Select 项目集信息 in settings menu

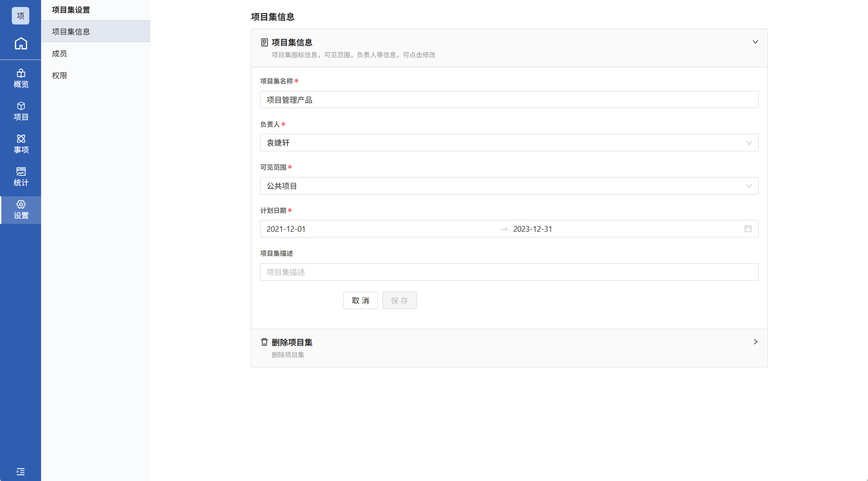(71, 31)
